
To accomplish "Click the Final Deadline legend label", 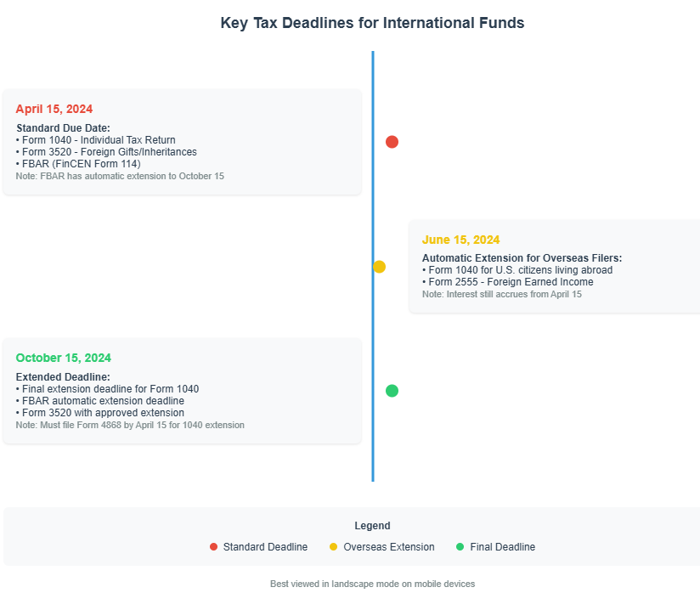I will [x=503, y=547].
